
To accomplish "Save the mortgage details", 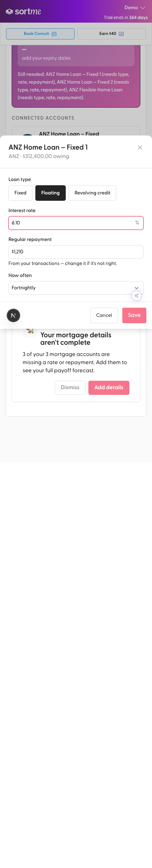I will (x=134, y=315).
